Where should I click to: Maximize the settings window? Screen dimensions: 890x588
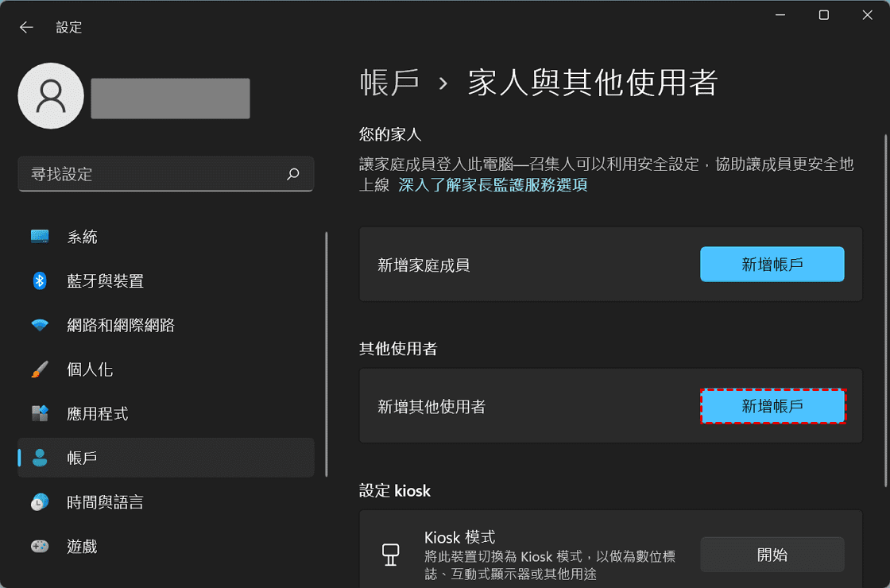pyautogui.click(x=824, y=15)
